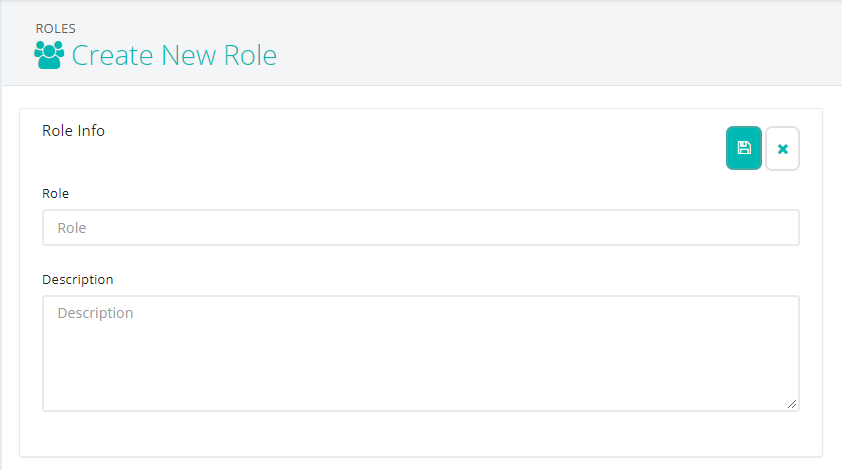Viewport: 842px width, 470px height.
Task: Cancel role creation with the X icon
Action: [x=782, y=149]
